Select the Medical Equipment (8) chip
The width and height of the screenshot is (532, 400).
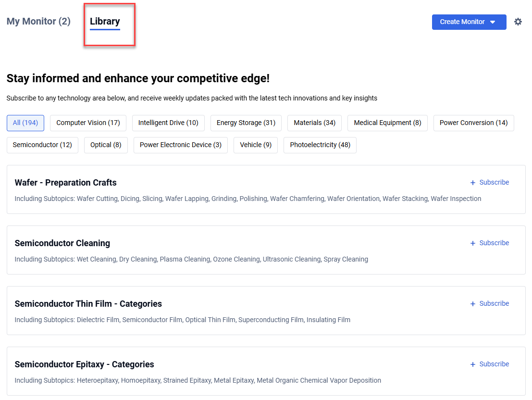tap(387, 123)
